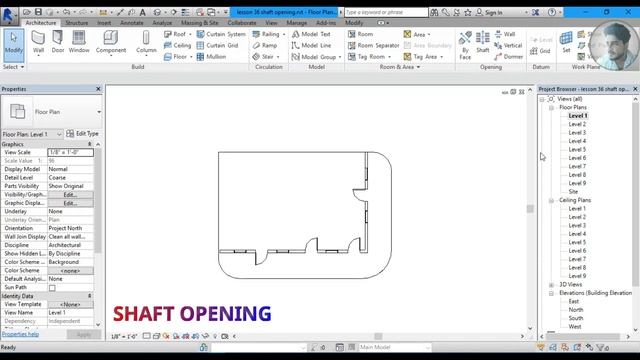Screen dimensions: 640x360
Task: Select the Column tool
Action: pos(146,42)
